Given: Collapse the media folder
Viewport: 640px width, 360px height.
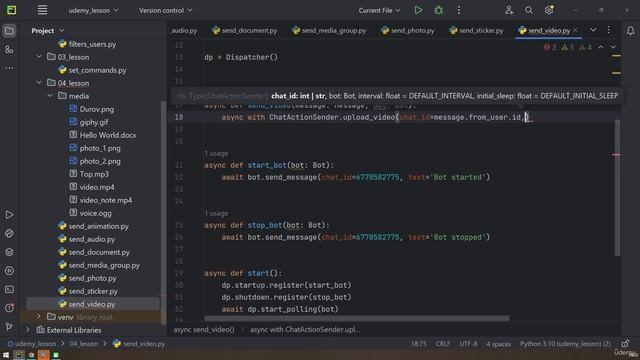Looking at the screenshot, I should click(x=50, y=96).
